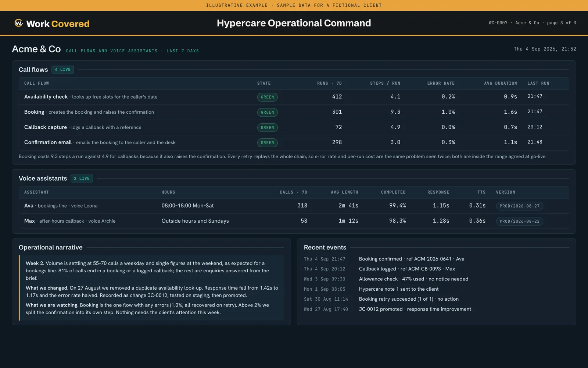This screenshot has height=368, width=588.
Task: Select the AVG LENGTH column header
Action: 344,192
